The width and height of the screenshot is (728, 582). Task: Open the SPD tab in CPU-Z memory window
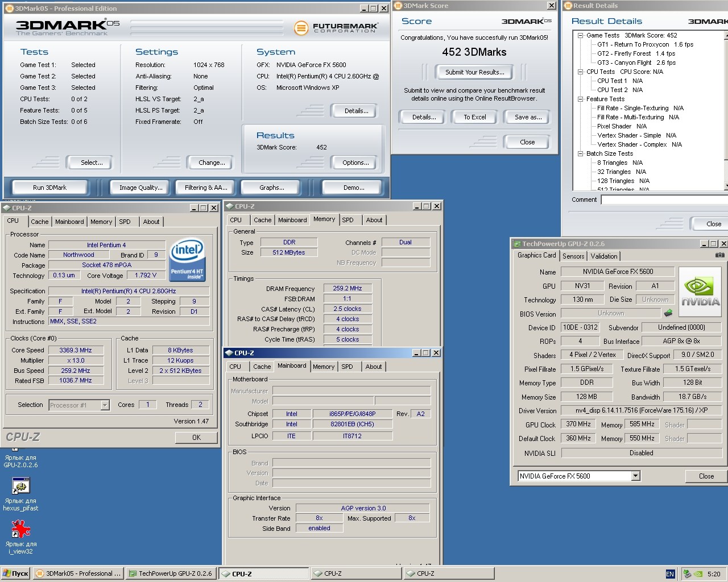[348, 220]
